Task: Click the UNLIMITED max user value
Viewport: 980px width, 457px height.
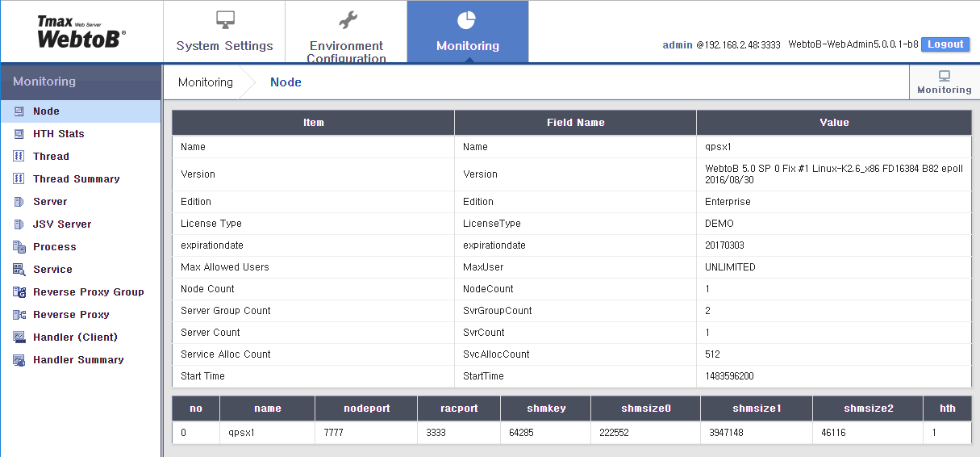Action: (x=730, y=267)
